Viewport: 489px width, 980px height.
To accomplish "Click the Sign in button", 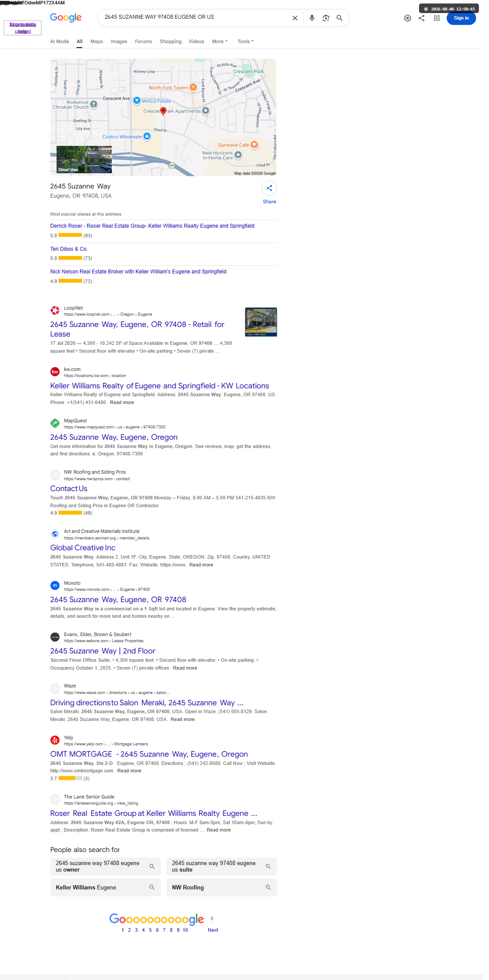I will pos(461,18).
